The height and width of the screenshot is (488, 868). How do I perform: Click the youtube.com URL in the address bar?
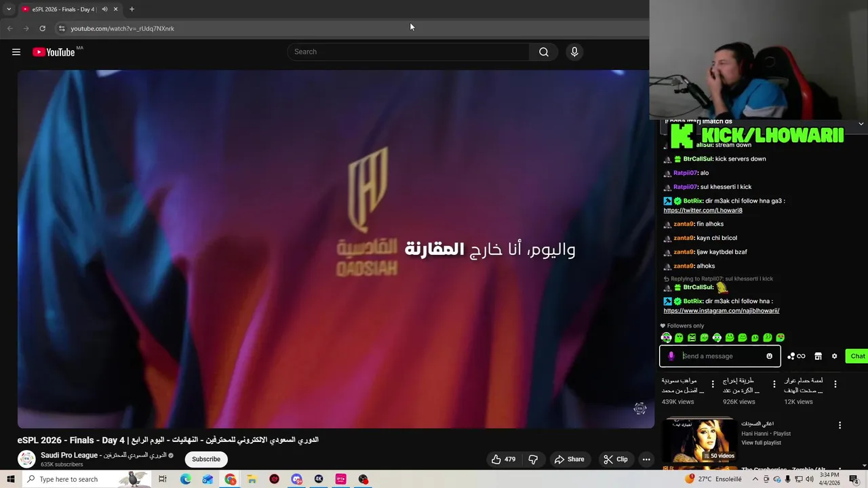point(122,28)
